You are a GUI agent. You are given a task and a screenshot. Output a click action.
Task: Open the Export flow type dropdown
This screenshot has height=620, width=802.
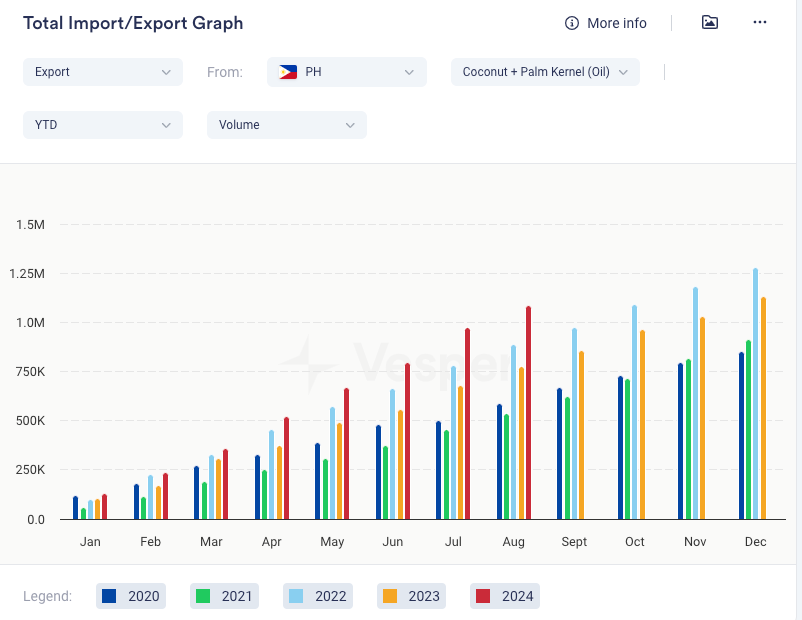click(x=102, y=72)
